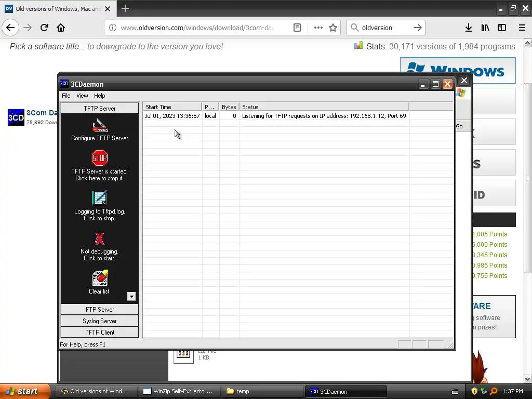Open the View menu in 3CDaemon

point(82,96)
